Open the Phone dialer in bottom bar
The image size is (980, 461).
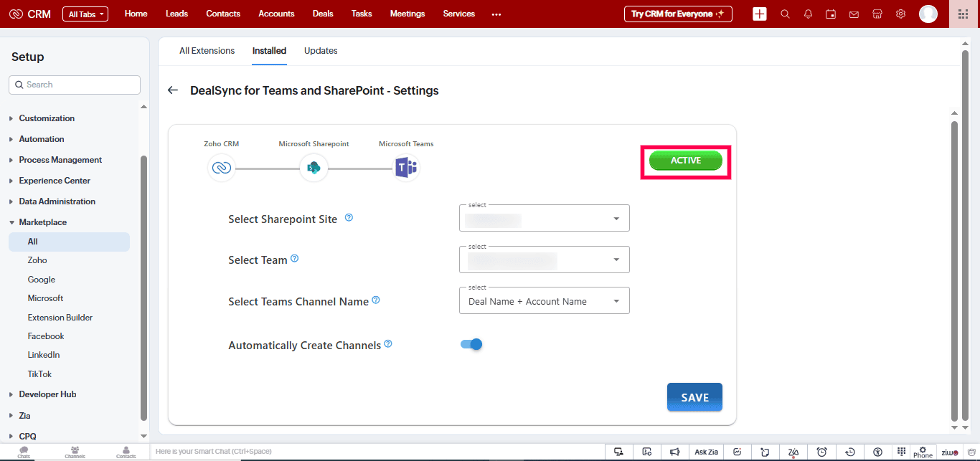(x=923, y=452)
